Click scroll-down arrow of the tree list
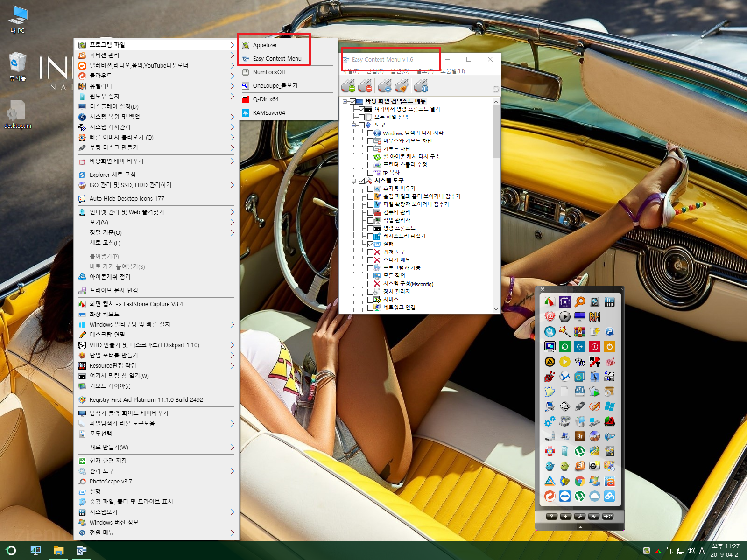Screen dimensions: 747x560 tap(496, 309)
